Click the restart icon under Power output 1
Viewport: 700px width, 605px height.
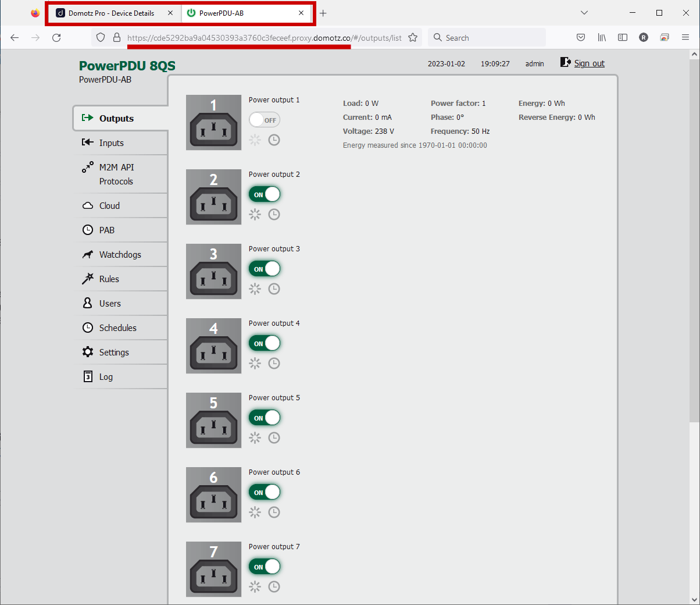tap(255, 140)
